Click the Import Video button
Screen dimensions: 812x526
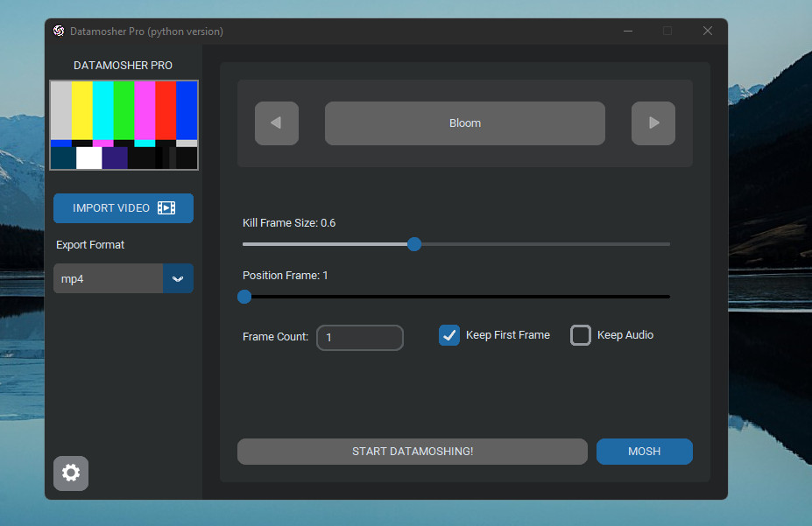click(x=124, y=208)
